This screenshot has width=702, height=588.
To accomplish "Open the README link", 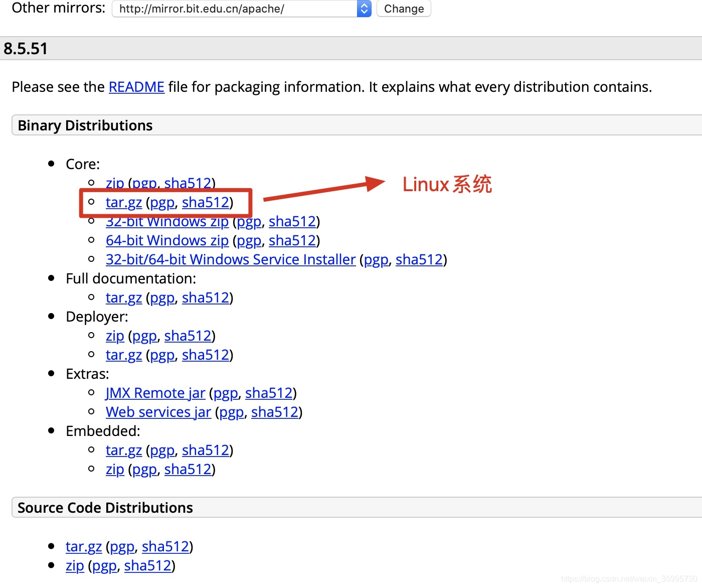I will click(136, 87).
